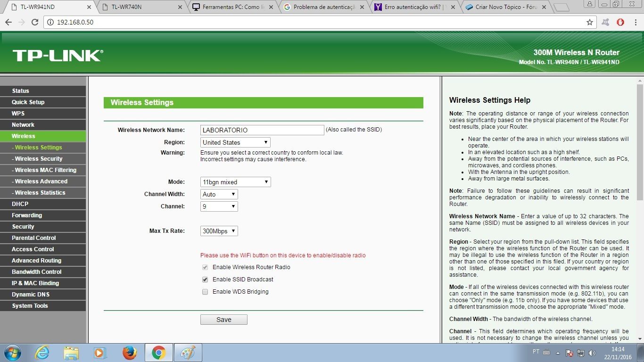Open the DHCP sidebar menu
Image resolution: width=644 pixels, height=362 pixels.
click(x=43, y=204)
